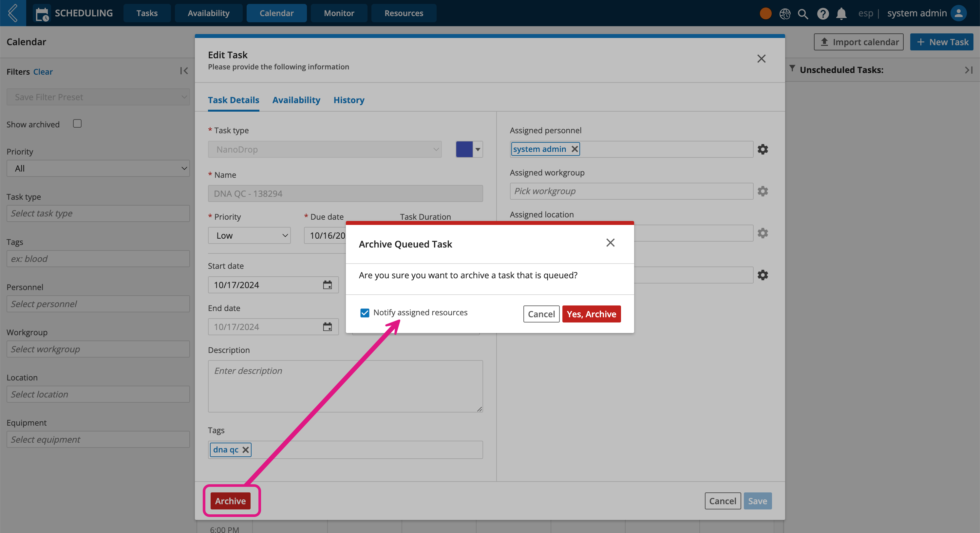This screenshot has height=533, width=980.
Task: Open the globe language icon
Action: point(785,14)
